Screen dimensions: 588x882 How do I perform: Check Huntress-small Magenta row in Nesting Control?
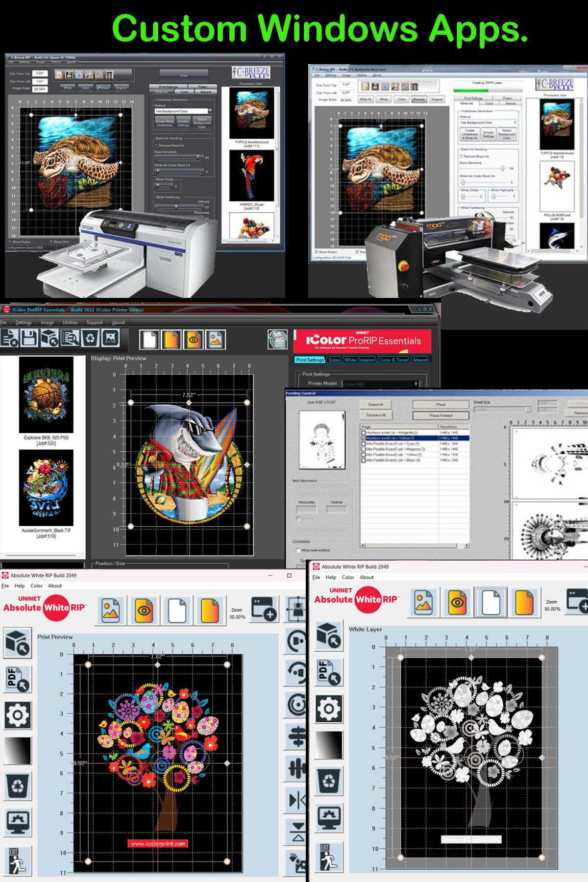pyautogui.click(x=364, y=433)
